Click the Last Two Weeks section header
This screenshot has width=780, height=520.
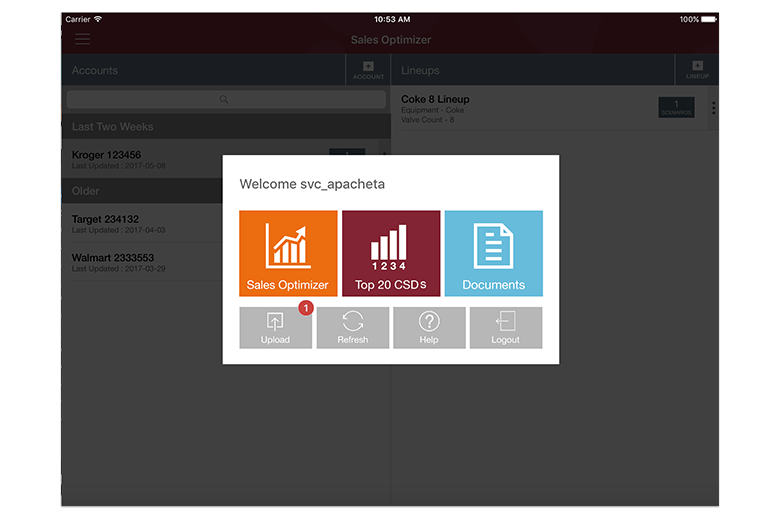click(226, 126)
